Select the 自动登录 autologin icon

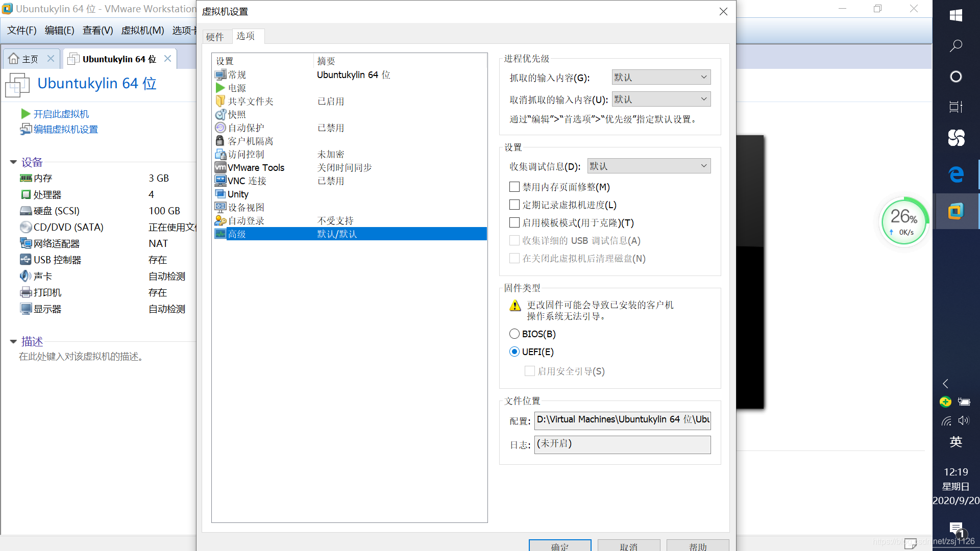tap(220, 220)
